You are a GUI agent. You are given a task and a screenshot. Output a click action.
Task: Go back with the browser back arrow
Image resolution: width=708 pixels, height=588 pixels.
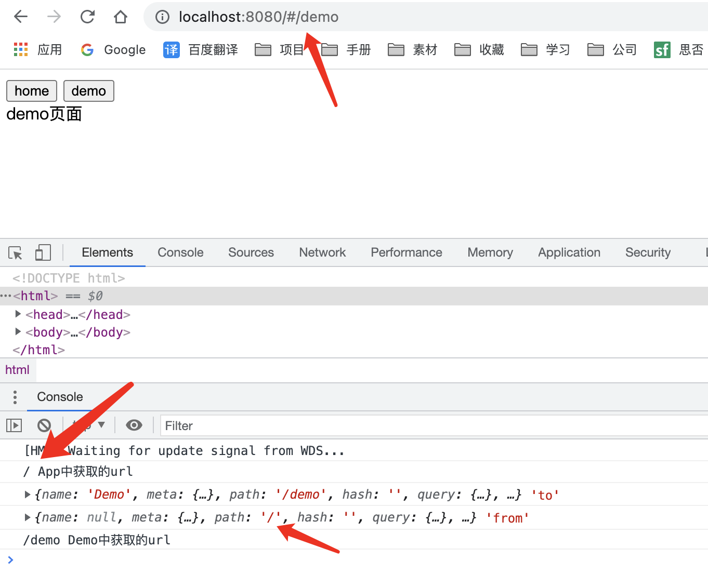(x=21, y=17)
